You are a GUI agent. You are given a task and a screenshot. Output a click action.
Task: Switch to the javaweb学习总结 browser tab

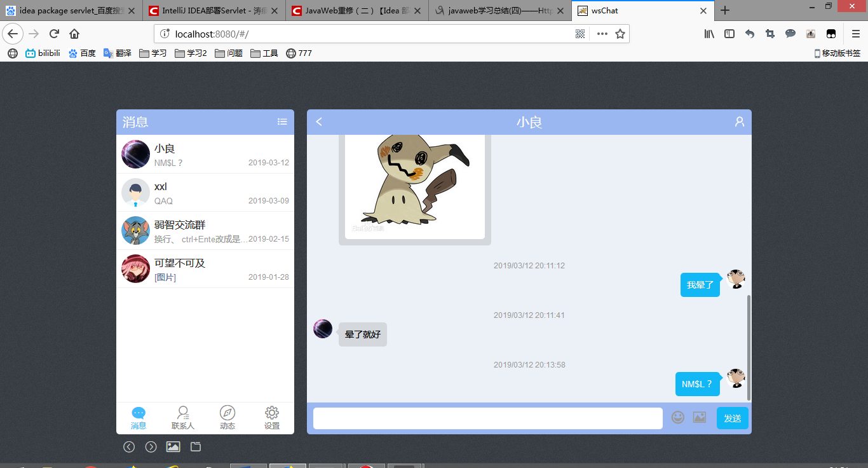(500, 10)
